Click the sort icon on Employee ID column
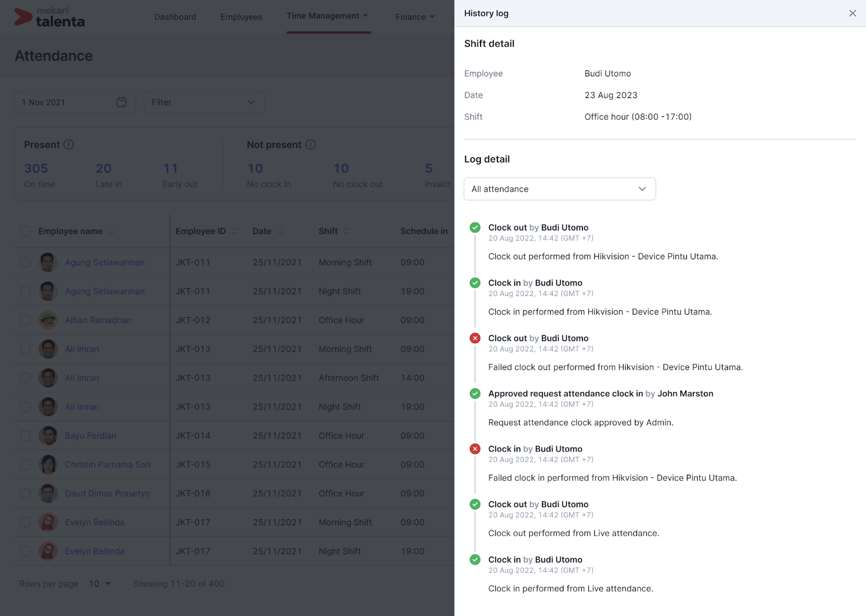This screenshot has height=616, width=866. (234, 231)
